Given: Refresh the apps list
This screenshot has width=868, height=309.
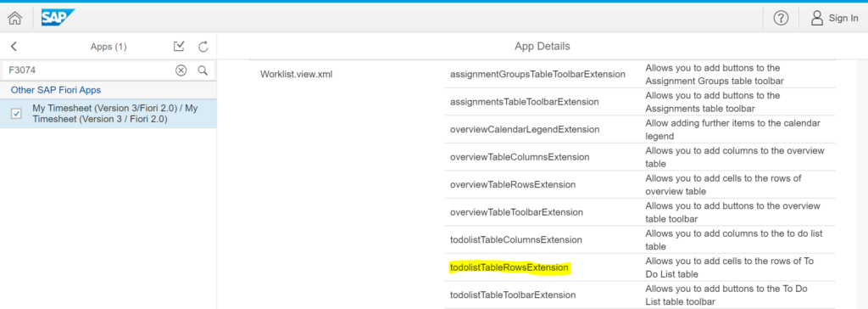Looking at the screenshot, I should [203, 47].
